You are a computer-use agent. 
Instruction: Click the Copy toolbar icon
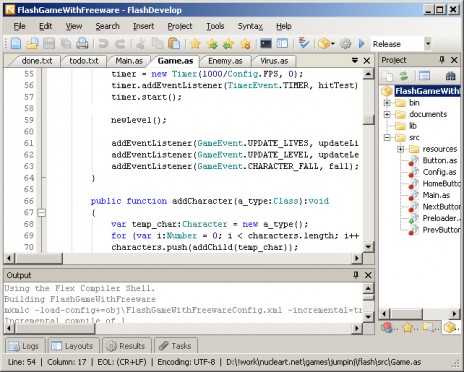(x=157, y=44)
